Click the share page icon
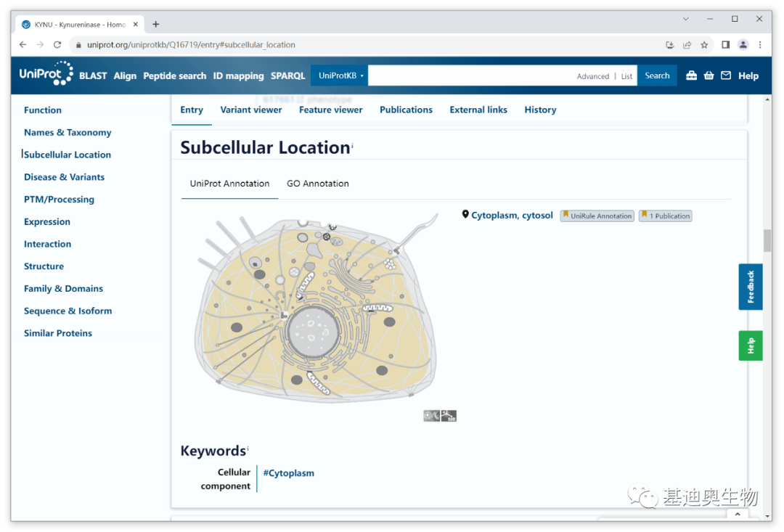The height and width of the screenshot is (532, 784). pos(687,45)
